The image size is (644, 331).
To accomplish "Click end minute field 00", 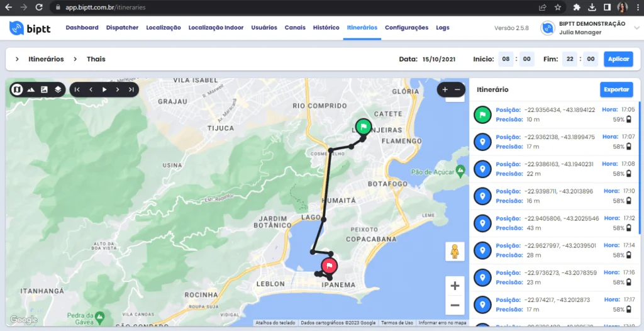I will pyautogui.click(x=591, y=59).
